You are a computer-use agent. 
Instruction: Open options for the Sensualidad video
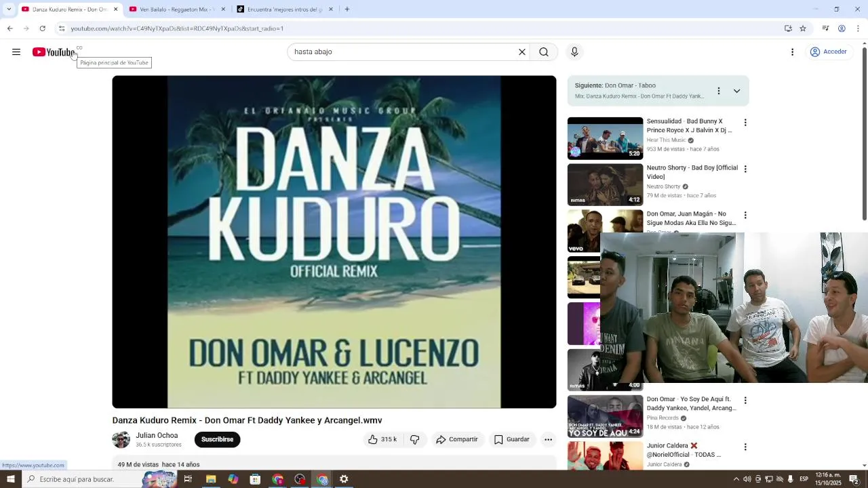tap(745, 123)
